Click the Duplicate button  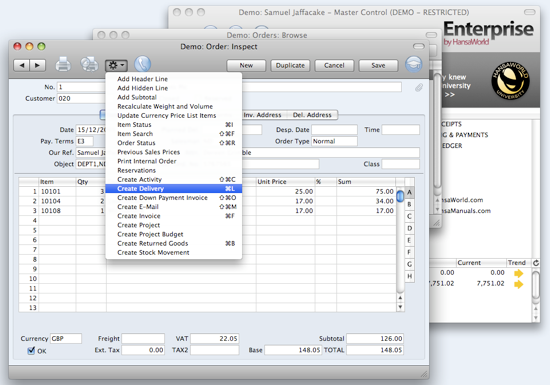[290, 66]
